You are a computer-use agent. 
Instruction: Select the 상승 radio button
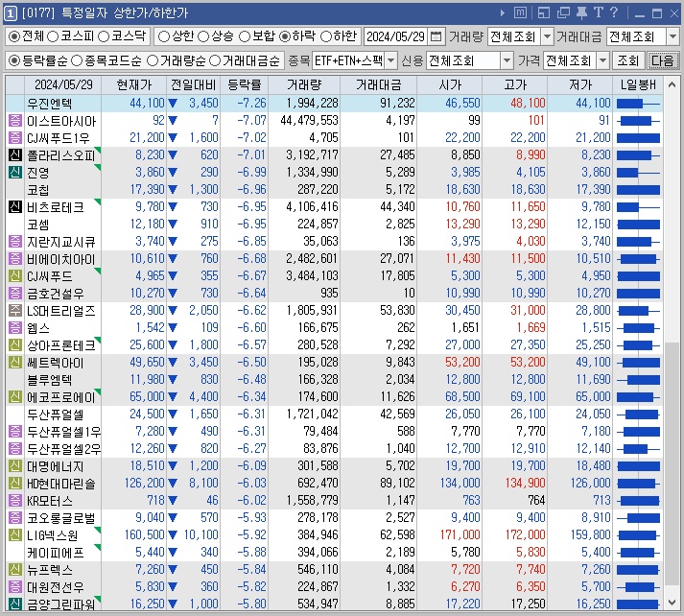pos(203,36)
